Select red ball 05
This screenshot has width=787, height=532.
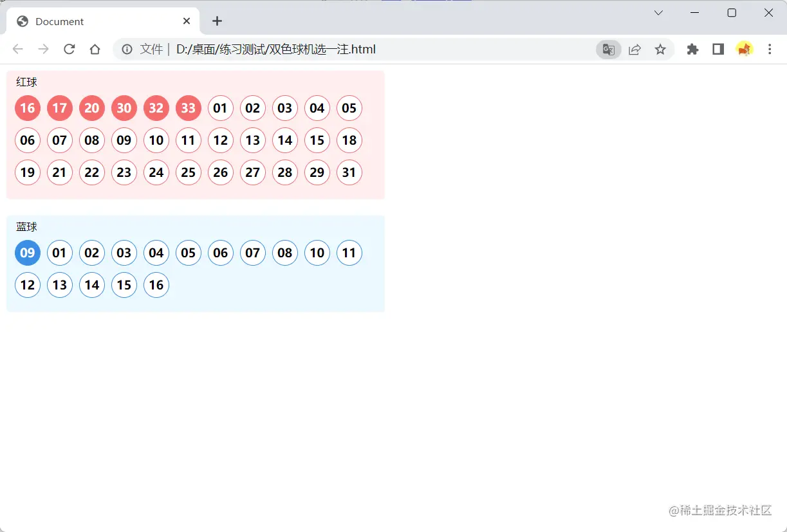[x=349, y=108]
